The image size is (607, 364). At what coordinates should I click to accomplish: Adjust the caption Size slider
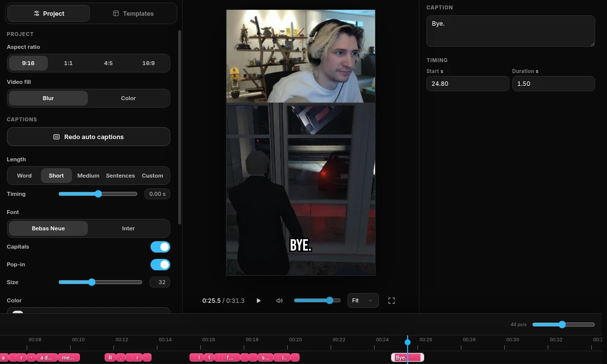click(100, 282)
